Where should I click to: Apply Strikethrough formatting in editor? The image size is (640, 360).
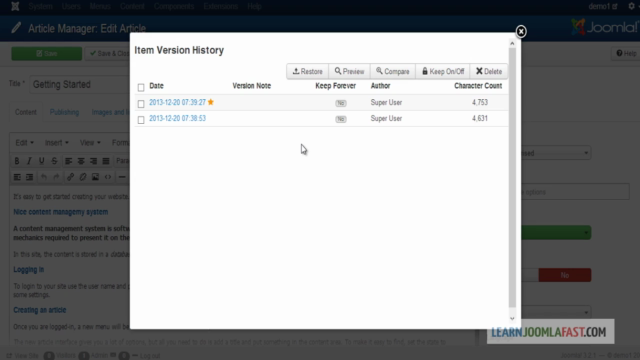[x=54, y=161]
